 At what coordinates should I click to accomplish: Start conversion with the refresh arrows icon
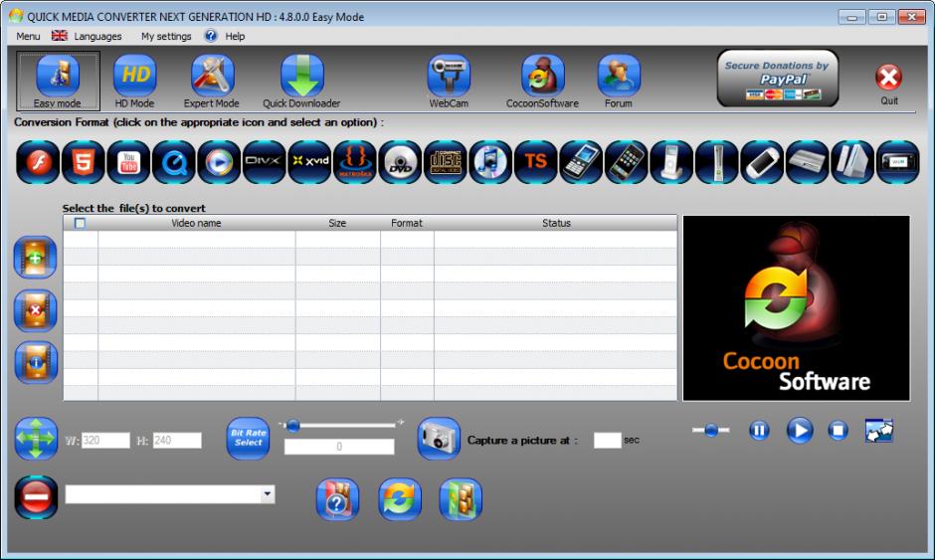click(x=400, y=499)
